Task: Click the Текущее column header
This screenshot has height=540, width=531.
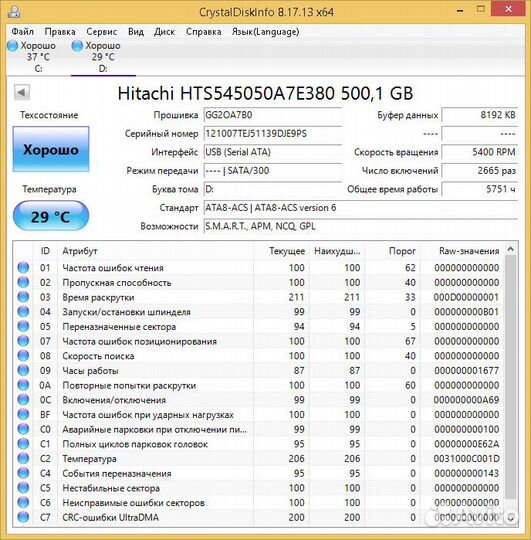Action: (281, 251)
